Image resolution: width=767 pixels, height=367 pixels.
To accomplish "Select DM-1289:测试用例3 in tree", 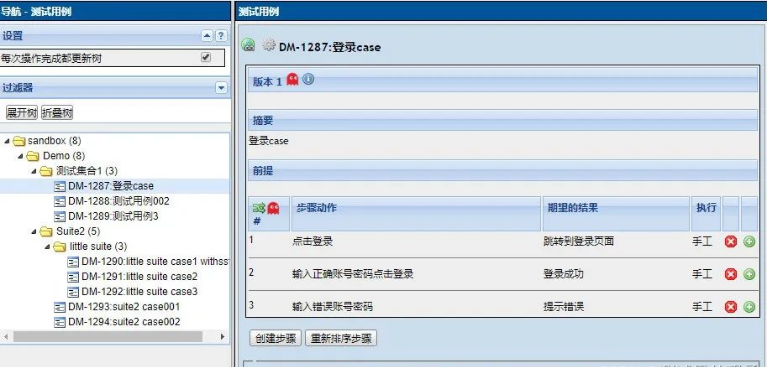I will pyautogui.click(x=113, y=216).
